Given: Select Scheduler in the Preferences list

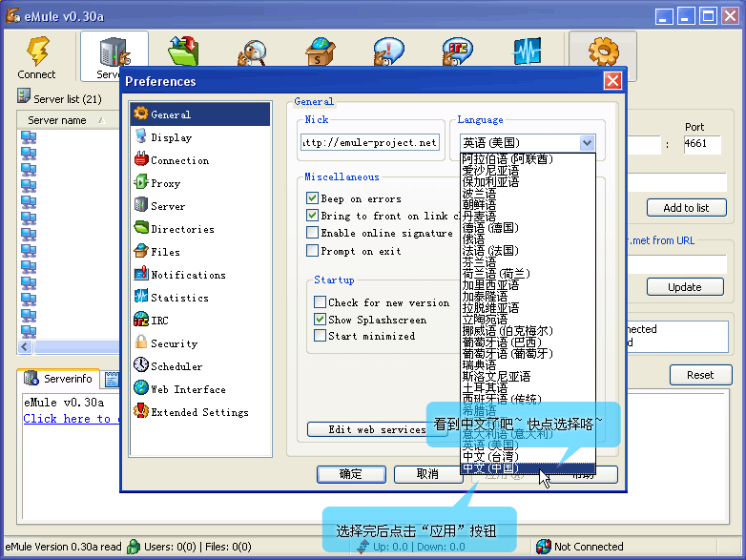Looking at the screenshot, I should [x=200, y=365].
